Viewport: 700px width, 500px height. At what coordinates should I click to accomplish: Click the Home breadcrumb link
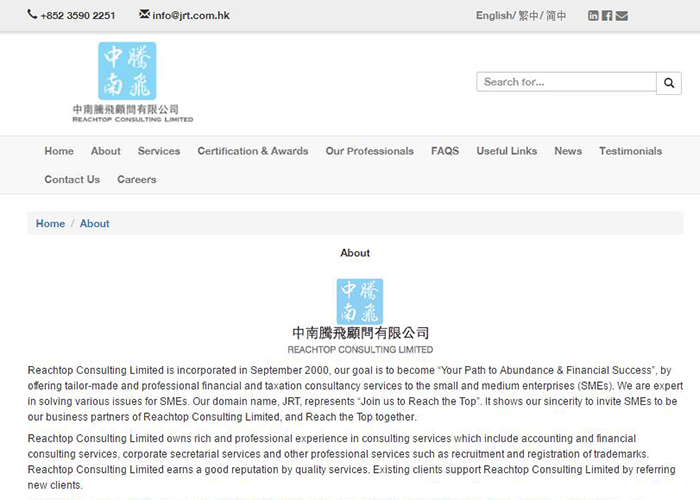[50, 224]
